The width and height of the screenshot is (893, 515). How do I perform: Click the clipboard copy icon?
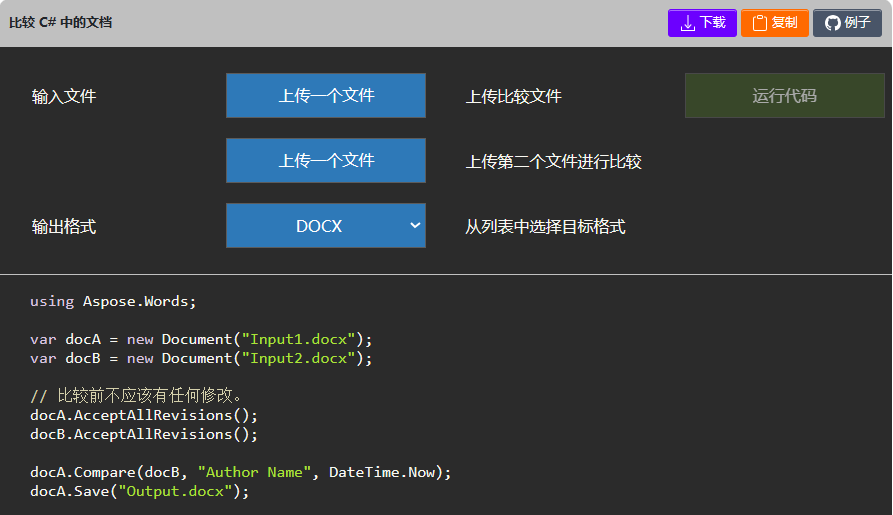coord(760,23)
